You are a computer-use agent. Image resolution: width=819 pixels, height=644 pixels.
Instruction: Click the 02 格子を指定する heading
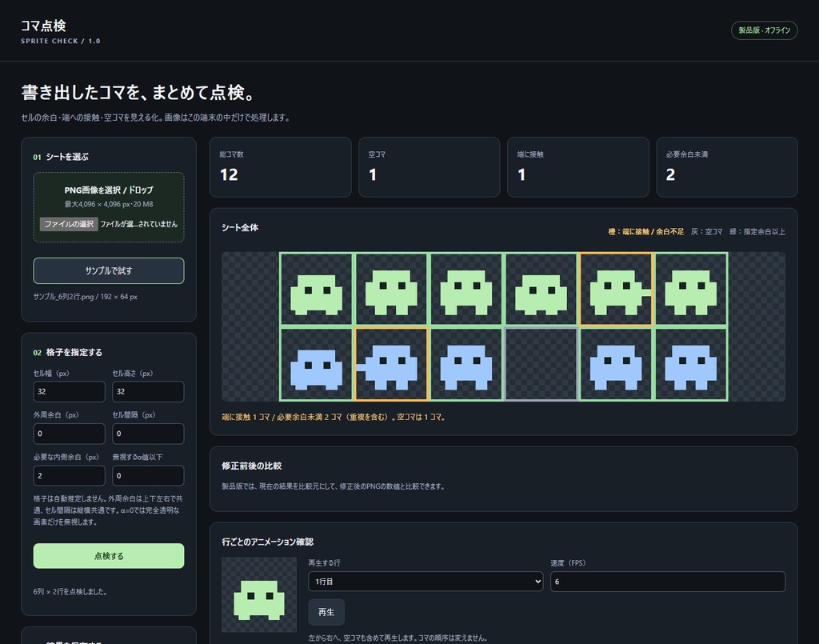[x=68, y=353]
